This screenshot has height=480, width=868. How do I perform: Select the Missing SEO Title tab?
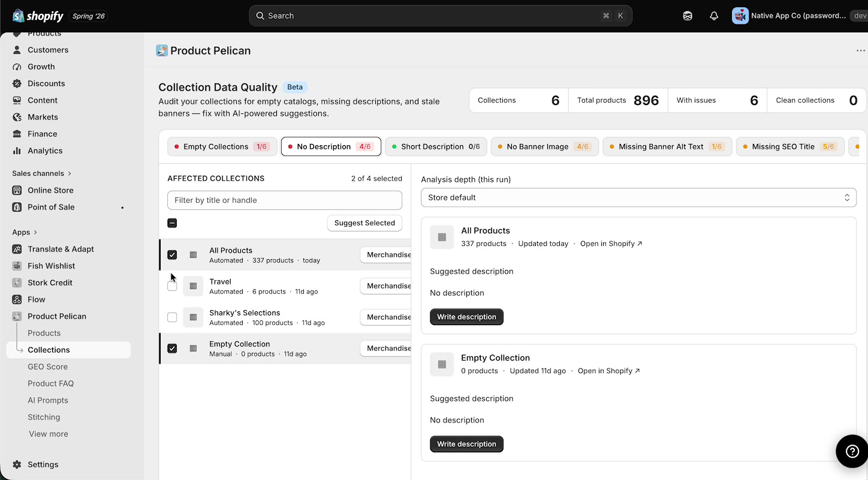790,146
